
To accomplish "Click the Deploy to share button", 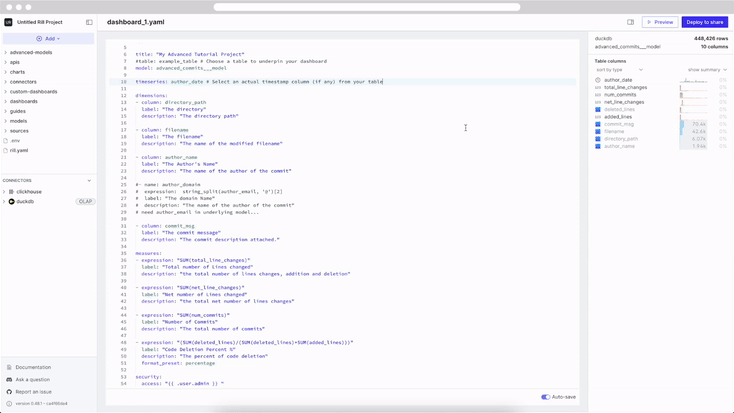I will (x=704, y=22).
